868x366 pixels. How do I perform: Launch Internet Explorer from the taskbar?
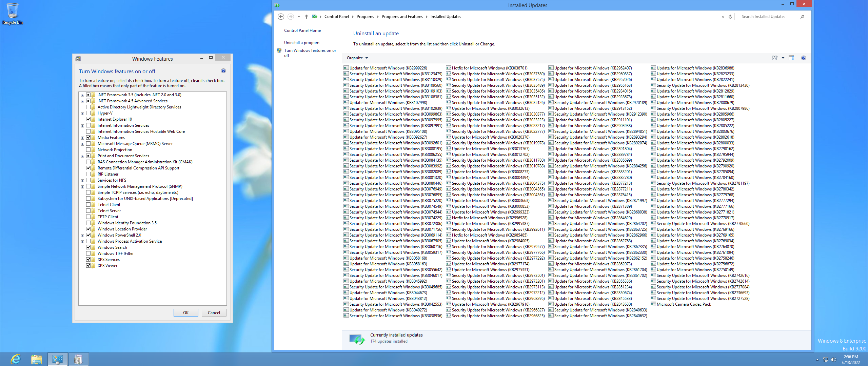click(x=16, y=359)
